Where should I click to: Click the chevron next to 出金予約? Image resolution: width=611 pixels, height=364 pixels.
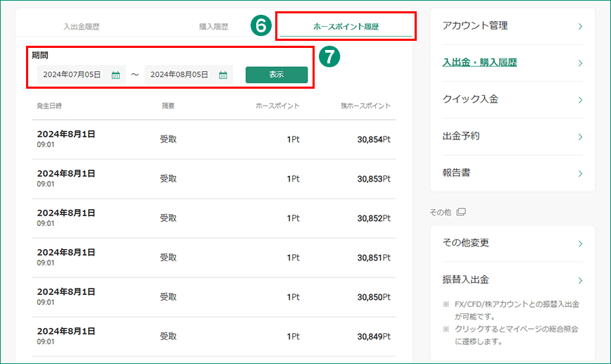(580, 137)
